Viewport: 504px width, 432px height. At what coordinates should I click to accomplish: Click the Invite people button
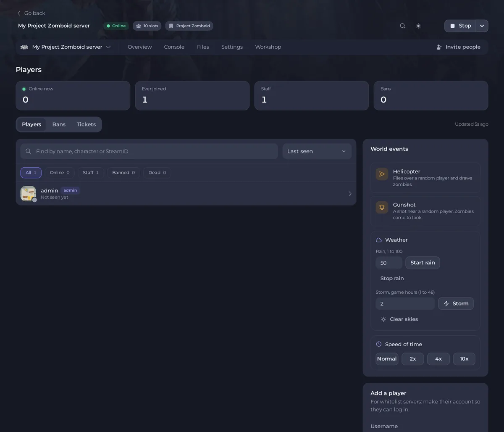458,47
